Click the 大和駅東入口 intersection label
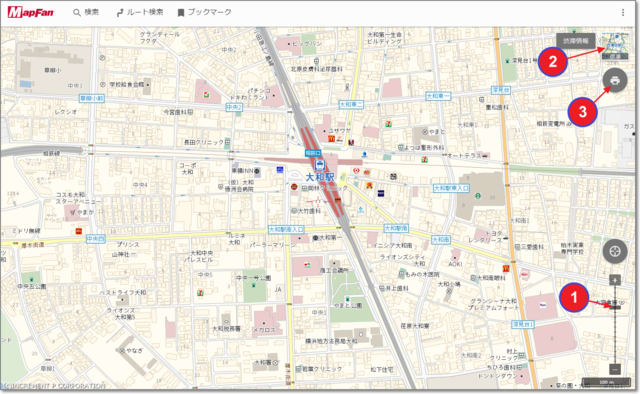 451,188
